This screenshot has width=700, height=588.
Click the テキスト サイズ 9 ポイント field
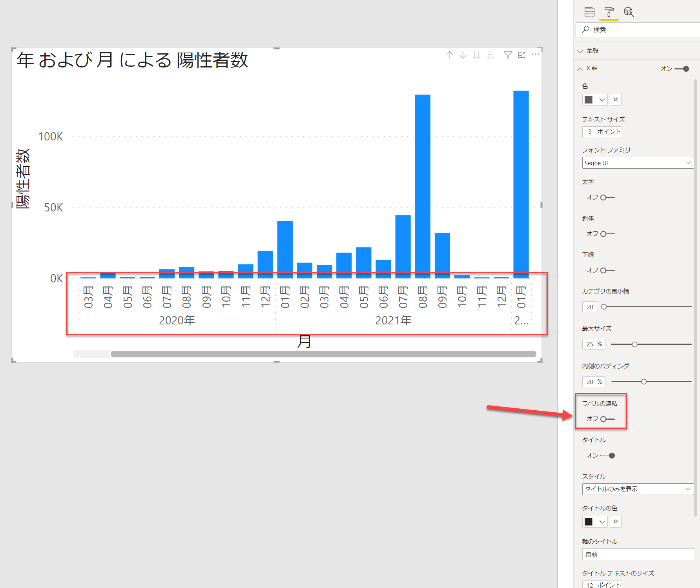(x=602, y=132)
